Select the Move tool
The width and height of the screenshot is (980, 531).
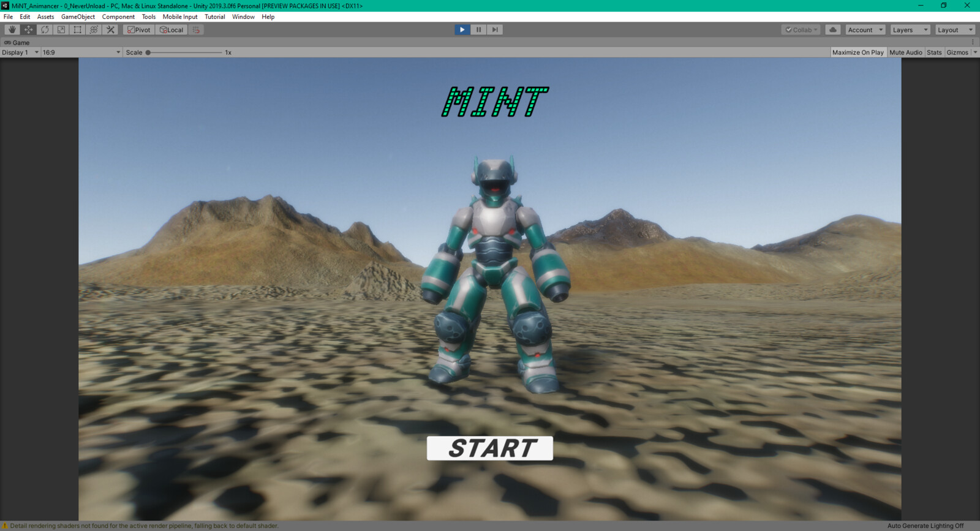click(28, 29)
